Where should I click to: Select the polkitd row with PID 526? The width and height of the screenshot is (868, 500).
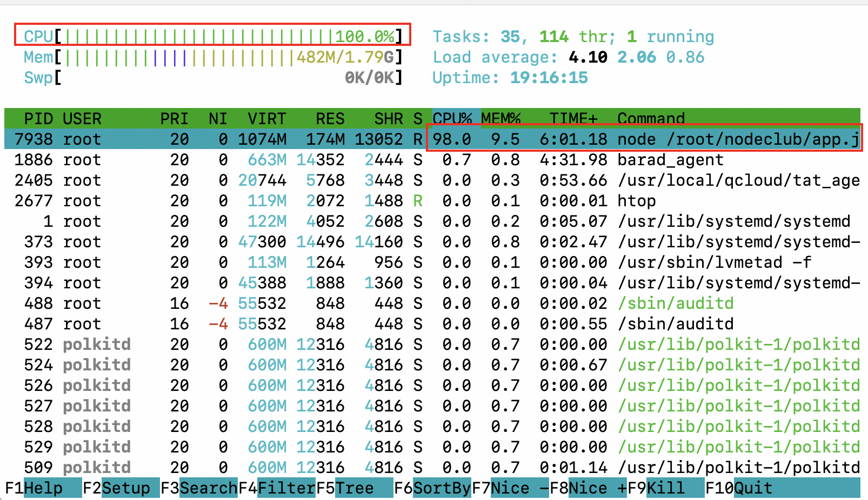(432, 385)
